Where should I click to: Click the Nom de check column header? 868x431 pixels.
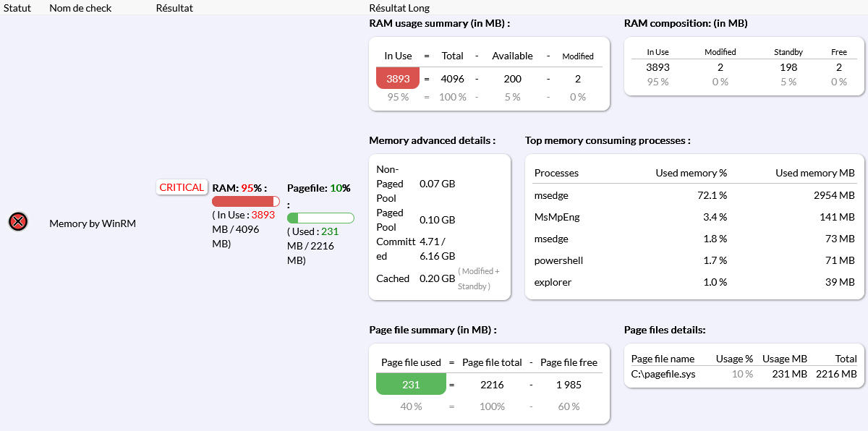coord(80,8)
